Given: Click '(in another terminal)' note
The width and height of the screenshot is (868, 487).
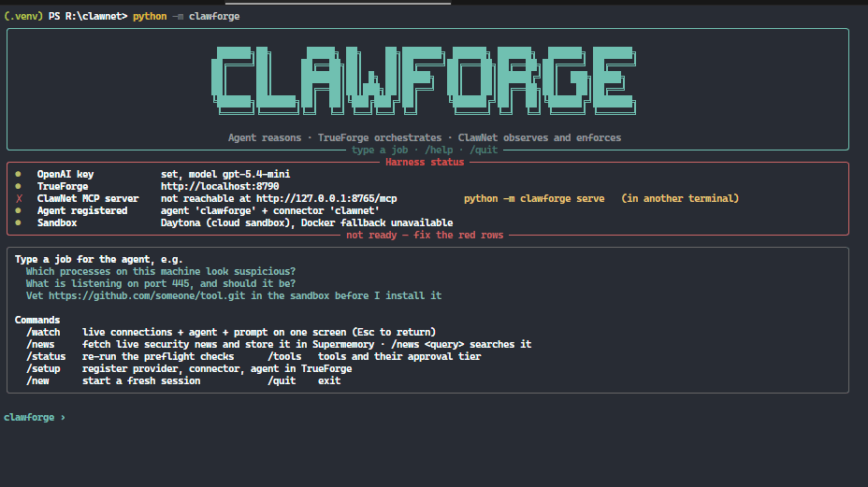Looking at the screenshot, I should (x=680, y=198).
